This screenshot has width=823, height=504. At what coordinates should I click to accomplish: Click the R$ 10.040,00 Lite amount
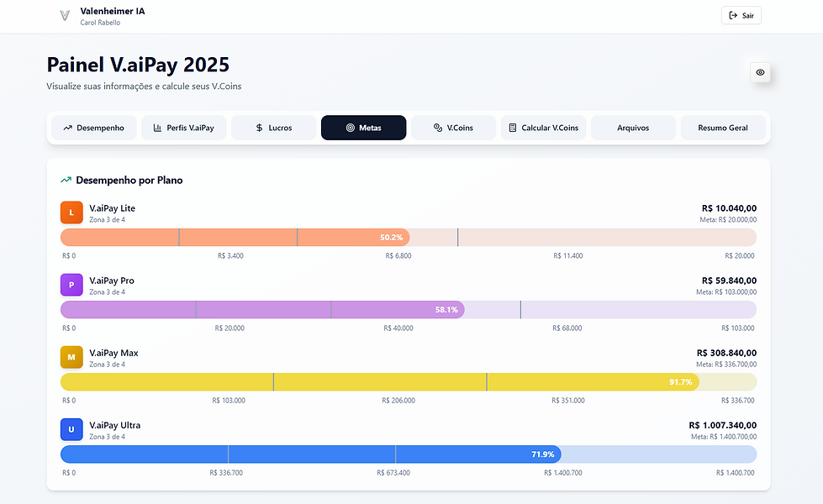(x=729, y=208)
